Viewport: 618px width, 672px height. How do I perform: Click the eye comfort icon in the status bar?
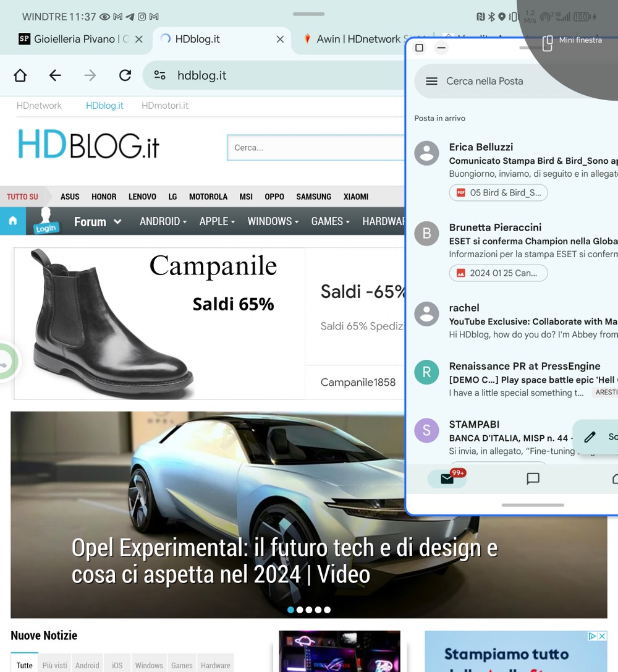[x=105, y=17]
